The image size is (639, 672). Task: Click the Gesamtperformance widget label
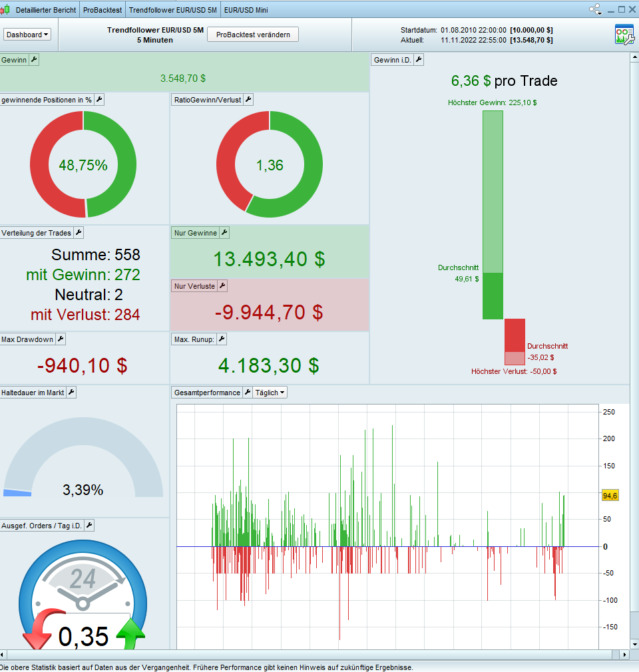click(x=207, y=393)
